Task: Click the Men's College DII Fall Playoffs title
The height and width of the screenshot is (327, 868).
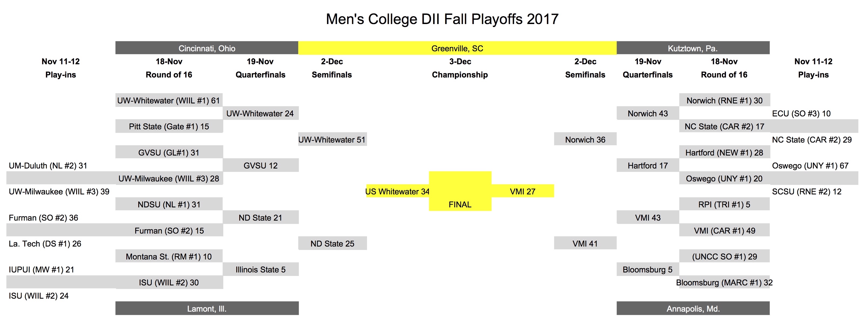Action: click(442, 19)
